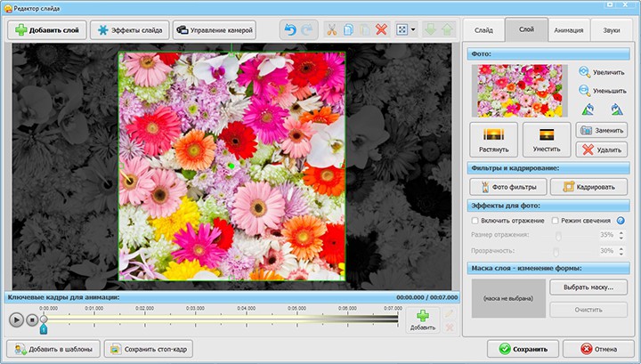This screenshot has width=641, height=364.
Task: Click the 35% reflection size stepper
Action: [621, 235]
